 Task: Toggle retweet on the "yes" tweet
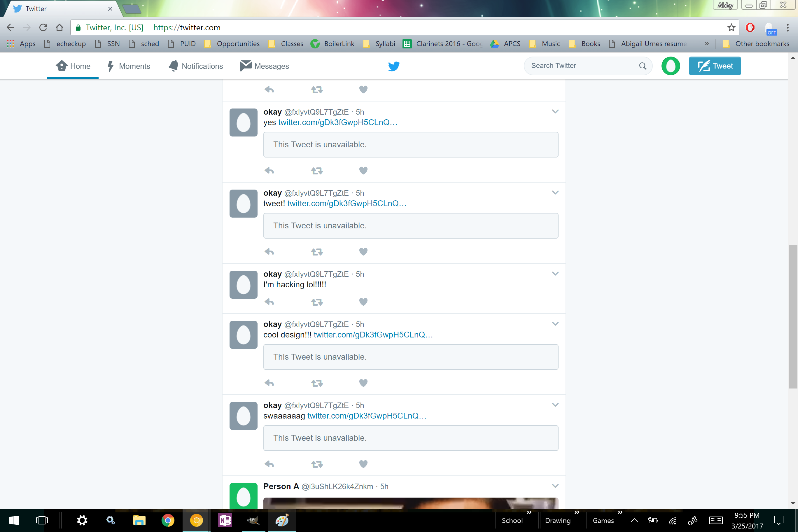(x=317, y=171)
